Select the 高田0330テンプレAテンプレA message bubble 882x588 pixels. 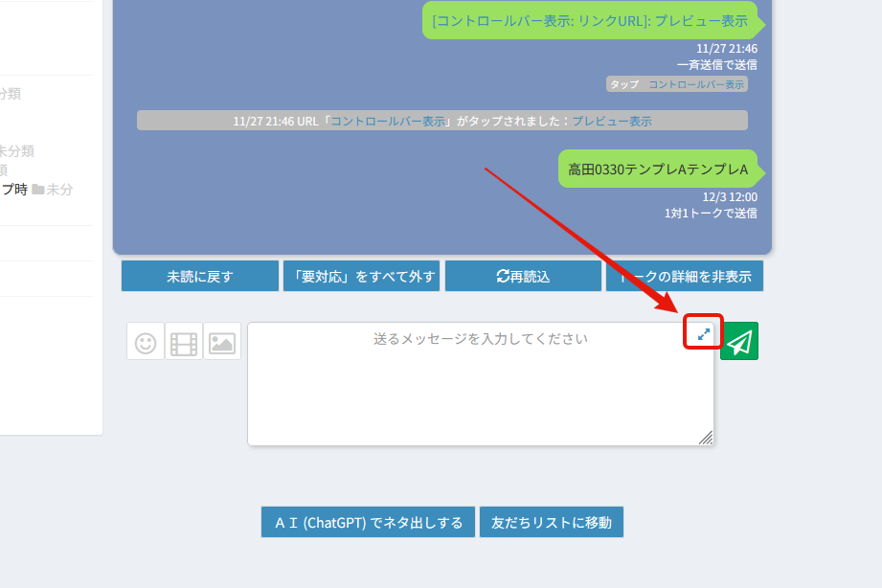(657, 170)
